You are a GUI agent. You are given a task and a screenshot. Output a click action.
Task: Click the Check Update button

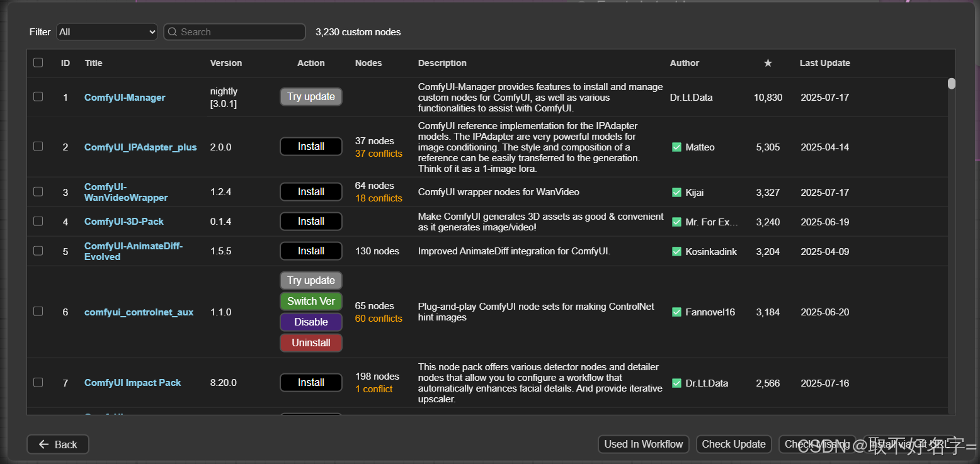734,444
